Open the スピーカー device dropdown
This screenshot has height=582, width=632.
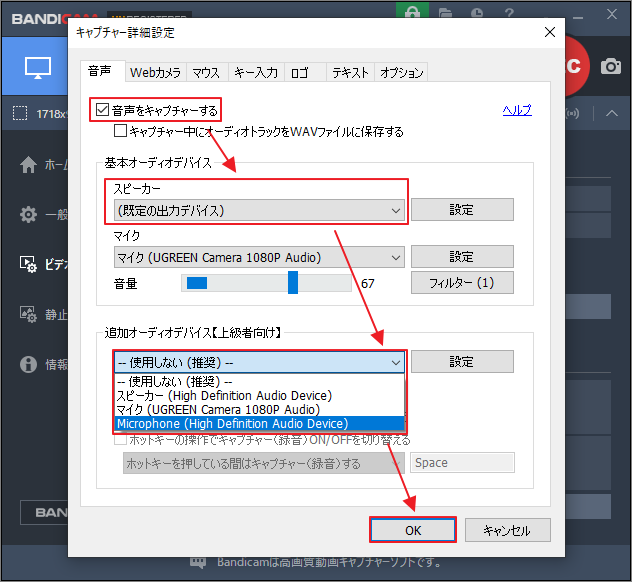259,210
